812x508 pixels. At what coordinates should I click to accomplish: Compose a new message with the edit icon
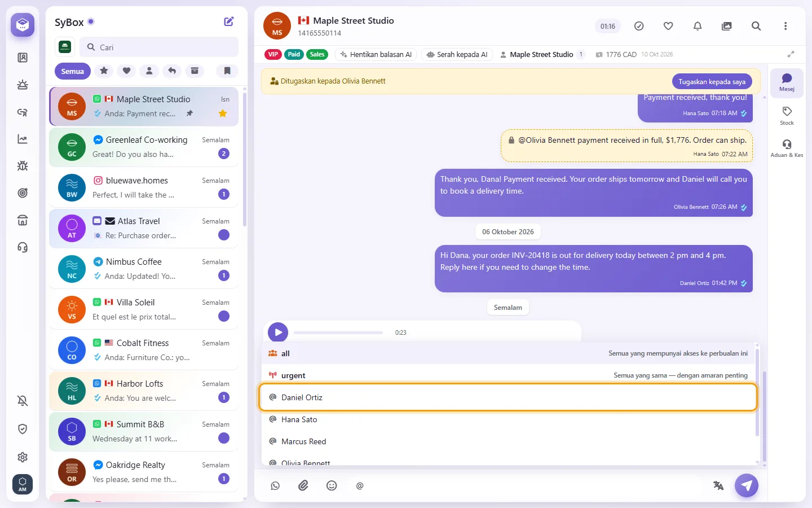tap(229, 21)
